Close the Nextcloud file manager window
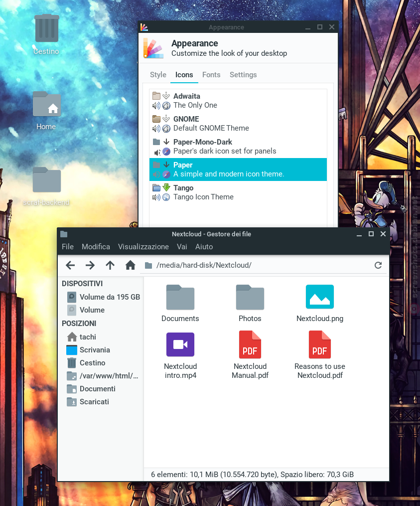Image resolution: width=420 pixels, height=506 pixels. (x=383, y=234)
